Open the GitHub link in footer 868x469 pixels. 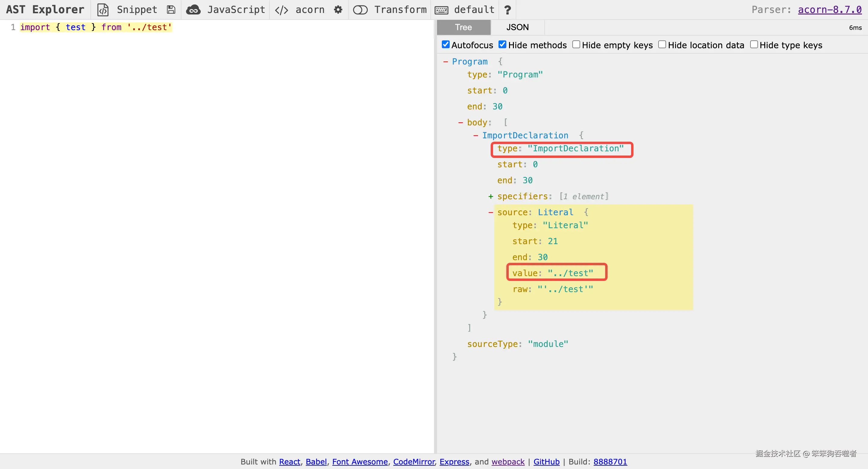(x=546, y=461)
